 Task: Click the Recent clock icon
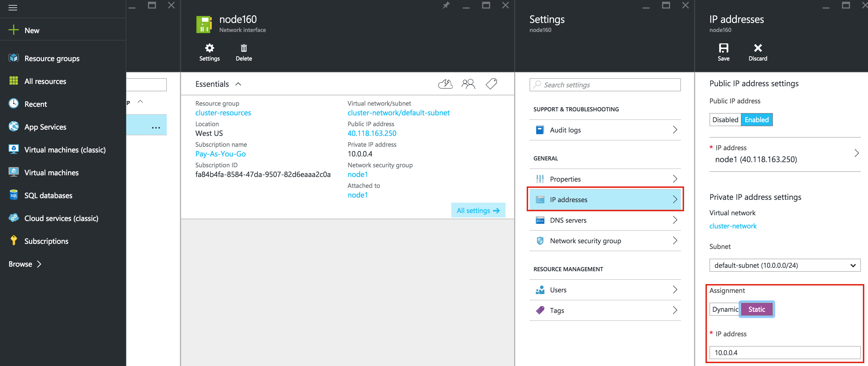click(x=13, y=103)
